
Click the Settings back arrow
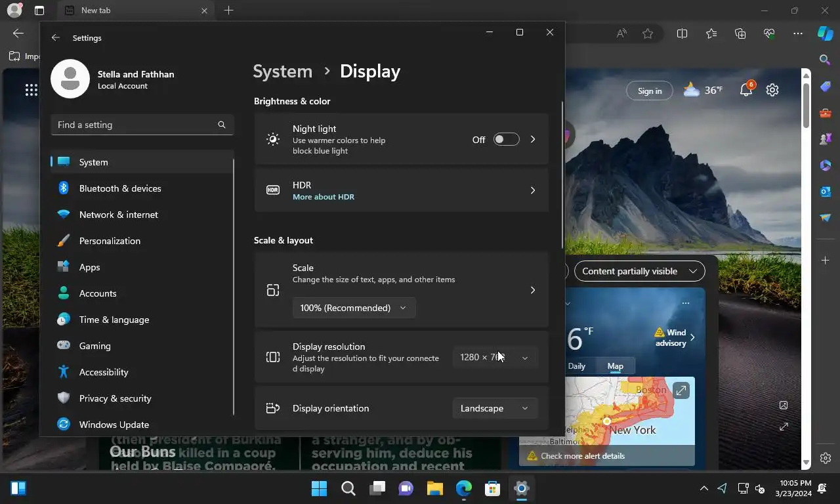point(56,38)
